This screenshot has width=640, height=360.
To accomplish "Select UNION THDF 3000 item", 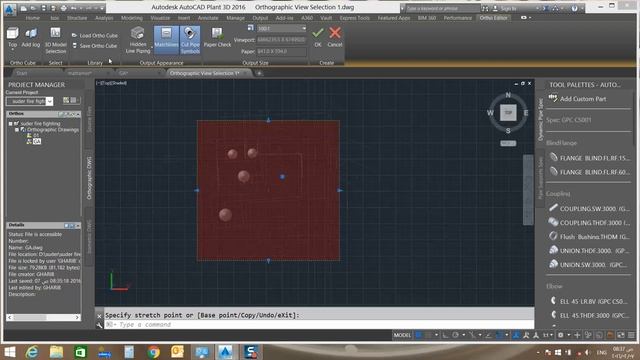I will 589,251.
